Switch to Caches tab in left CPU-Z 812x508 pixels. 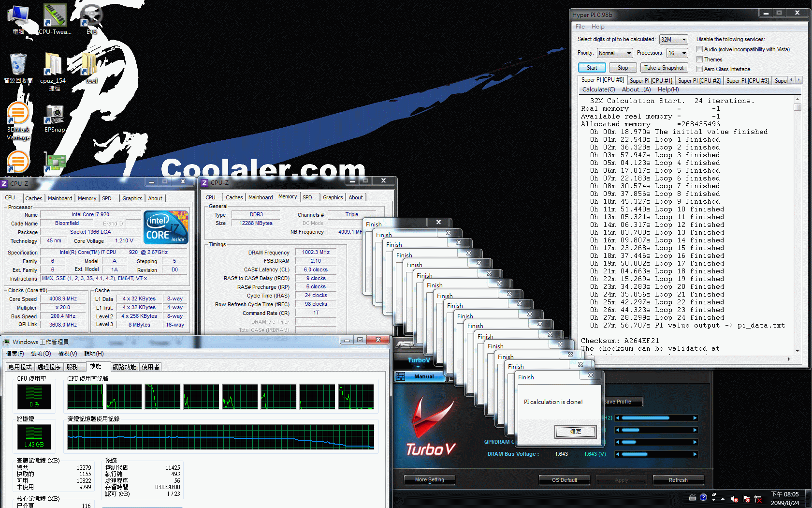click(x=33, y=198)
